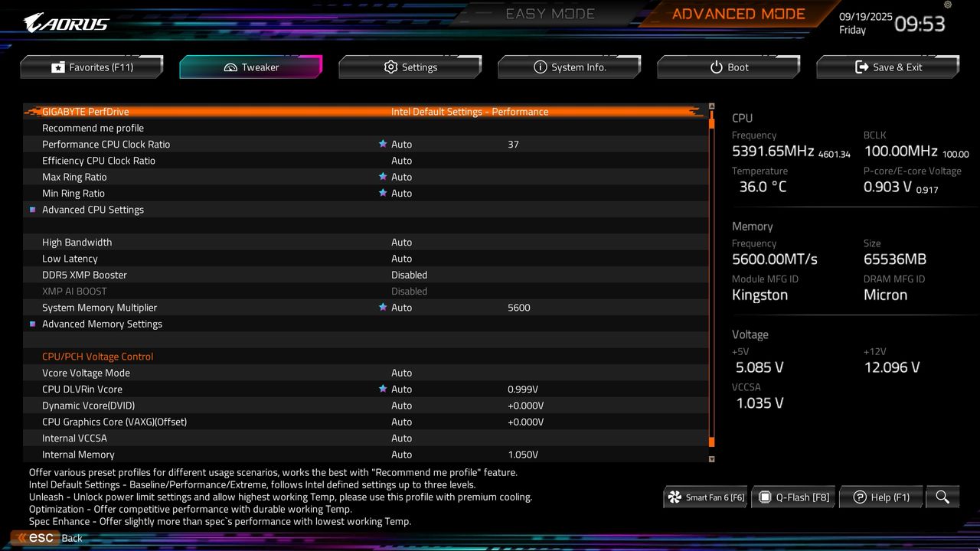Expand Advanced CPU Settings
This screenshot has height=551, width=980.
pos(93,209)
